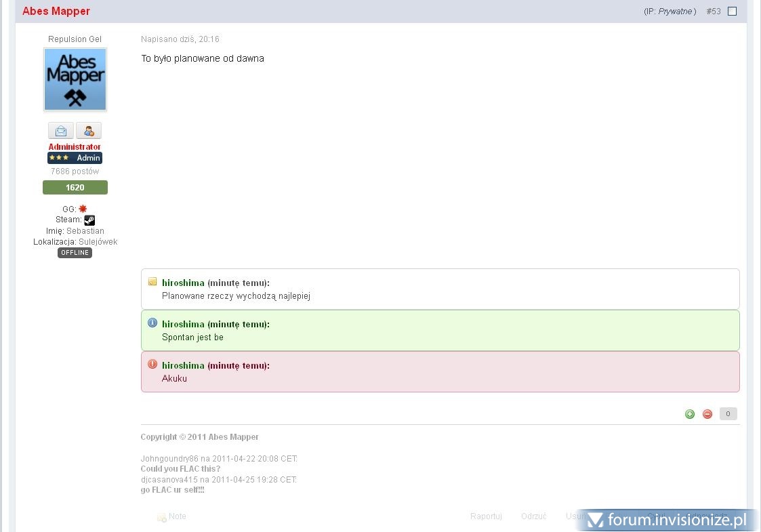This screenshot has width=761, height=532.
Task: Click blue info icon on 'Spontan jest be' note
Action: [x=152, y=323]
